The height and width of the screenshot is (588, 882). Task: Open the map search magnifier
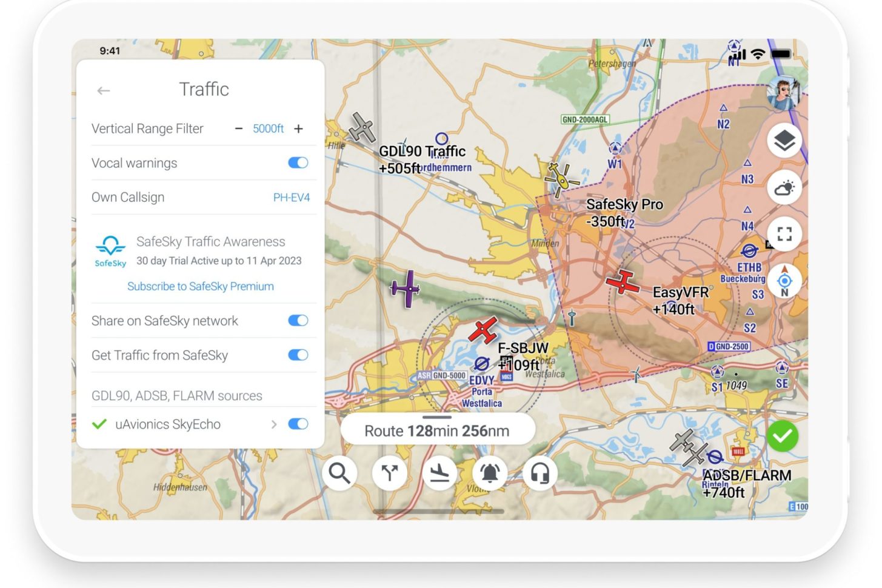tap(339, 473)
